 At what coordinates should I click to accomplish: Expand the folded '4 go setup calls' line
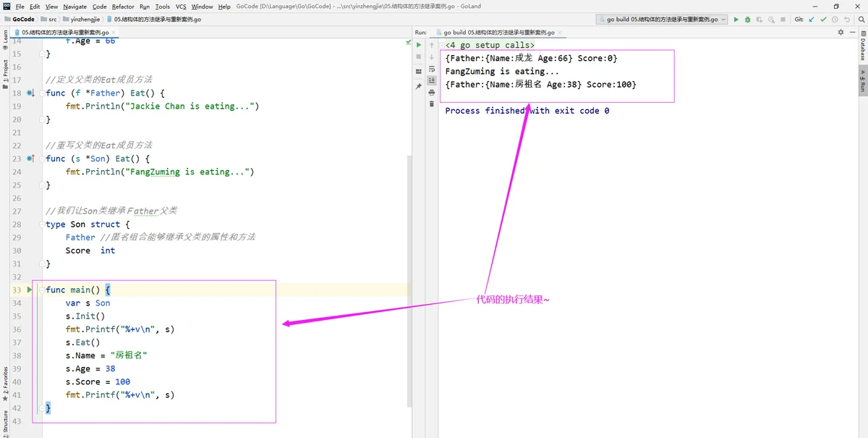(441, 46)
